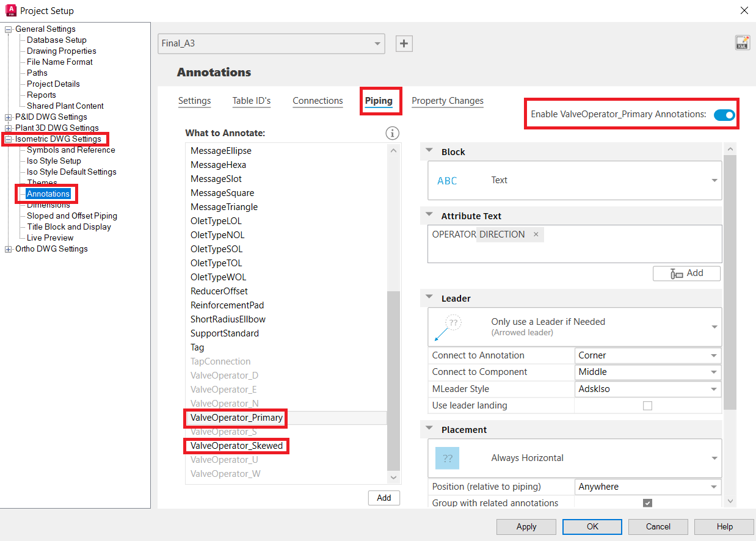The width and height of the screenshot is (756, 541).
Task: Click the OK button
Action: pyautogui.click(x=592, y=526)
